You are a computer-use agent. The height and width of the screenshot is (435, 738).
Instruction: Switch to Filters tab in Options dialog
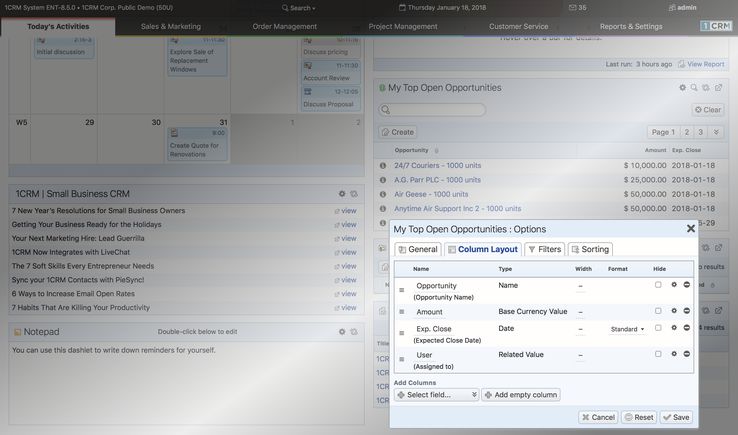(x=545, y=249)
